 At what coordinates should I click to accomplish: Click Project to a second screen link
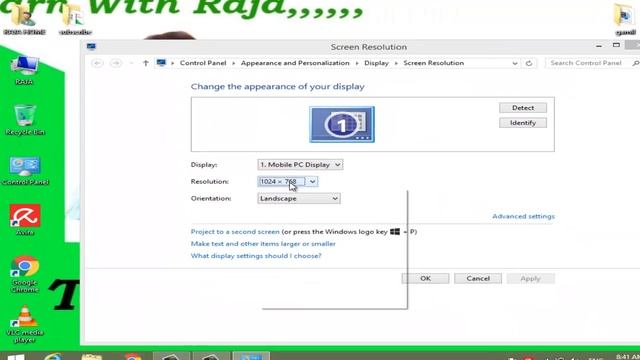click(x=235, y=231)
